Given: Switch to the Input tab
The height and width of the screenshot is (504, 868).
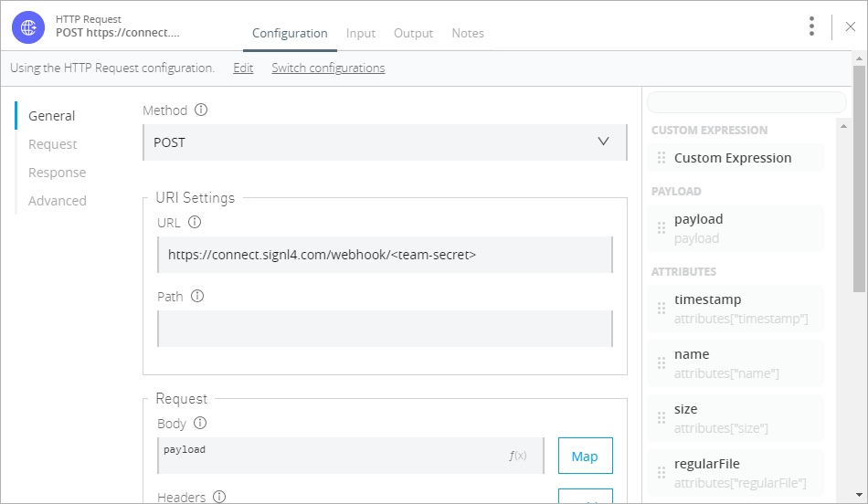Looking at the screenshot, I should pyautogui.click(x=360, y=33).
